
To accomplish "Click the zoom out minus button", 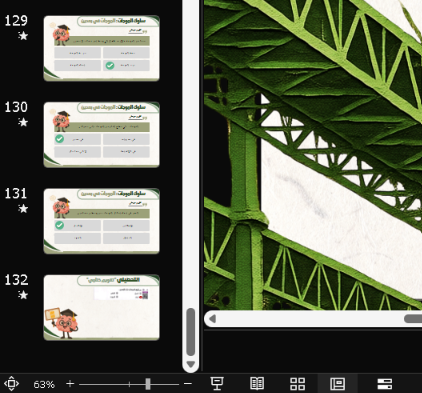I will click(188, 384).
